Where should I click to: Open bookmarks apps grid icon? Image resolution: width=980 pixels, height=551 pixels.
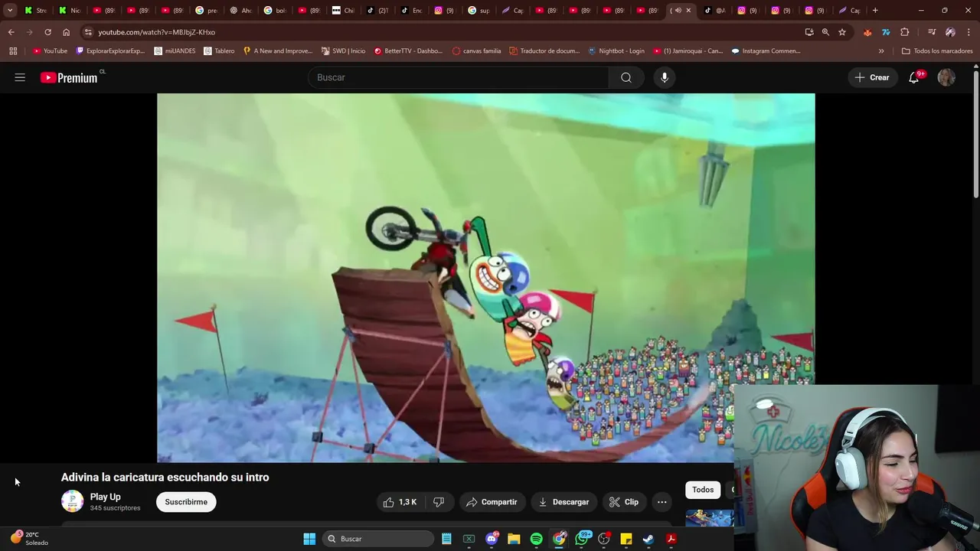point(13,51)
